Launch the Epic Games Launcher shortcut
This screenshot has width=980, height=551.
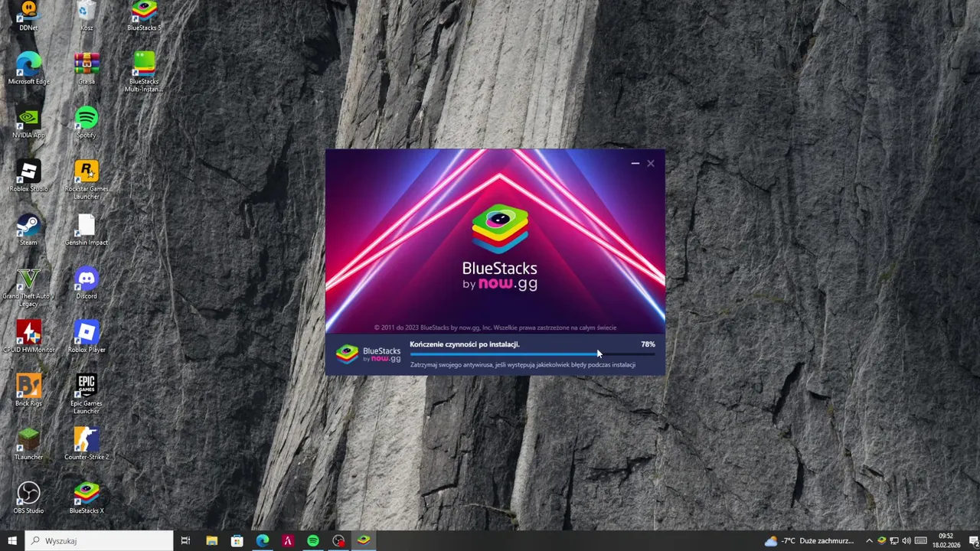pyautogui.click(x=87, y=394)
